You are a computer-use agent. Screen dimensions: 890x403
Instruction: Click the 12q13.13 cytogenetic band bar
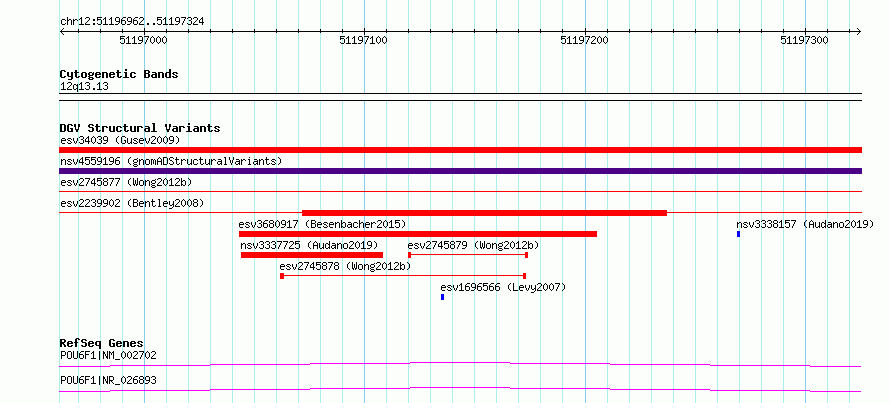coord(460,97)
